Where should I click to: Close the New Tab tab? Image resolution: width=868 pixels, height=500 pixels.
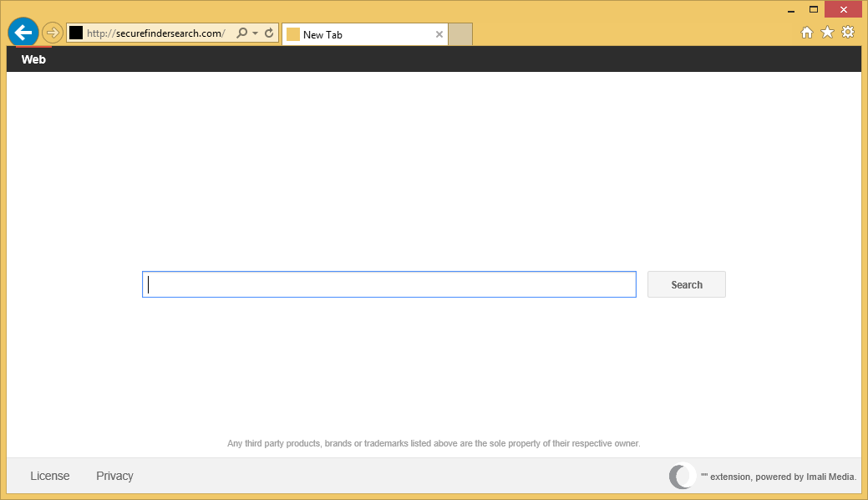pyautogui.click(x=439, y=34)
